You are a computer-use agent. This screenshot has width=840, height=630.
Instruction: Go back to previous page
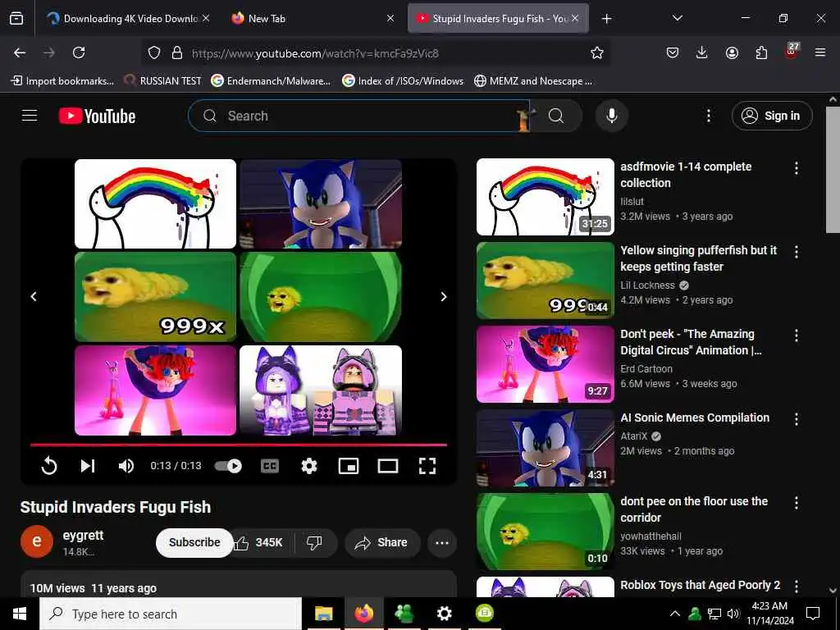[20, 52]
